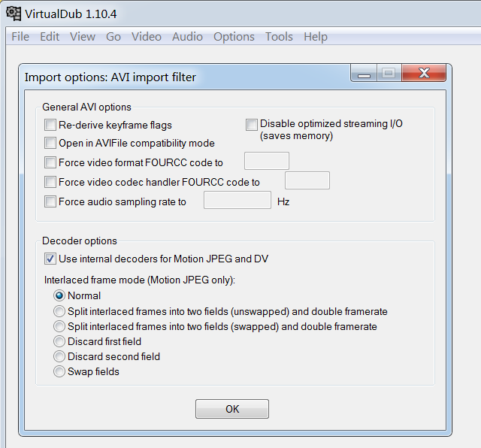Choose split swapped fields double framerate option

click(x=59, y=326)
